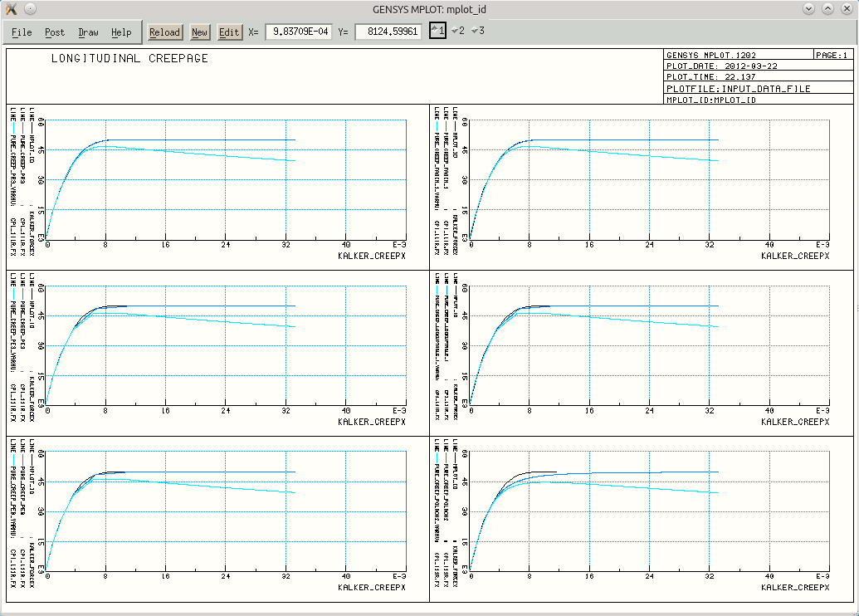Screen dimensions: 859x616
Task: Click the PLOT_TIME: 22.137 line
Action: [x=711, y=76]
